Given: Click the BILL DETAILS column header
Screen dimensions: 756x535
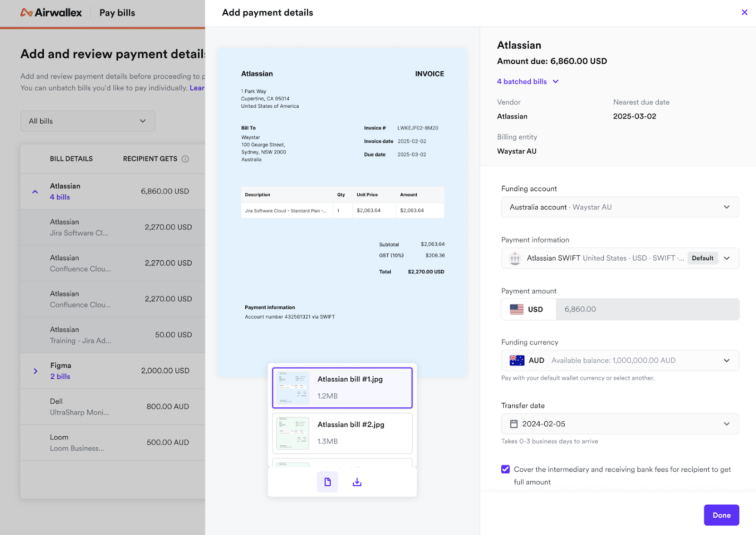Looking at the screenshot, I should point(71,159).
